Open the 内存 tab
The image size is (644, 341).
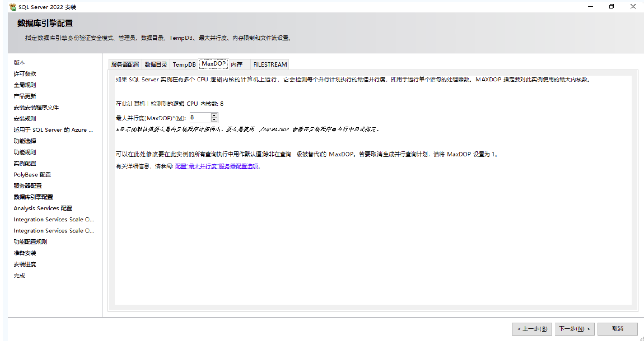pos(237,64)
